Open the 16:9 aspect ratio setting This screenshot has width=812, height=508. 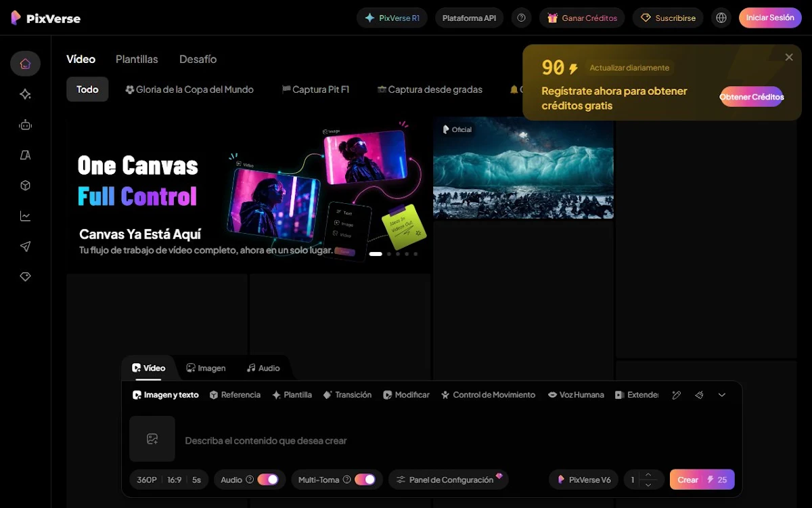175,480
